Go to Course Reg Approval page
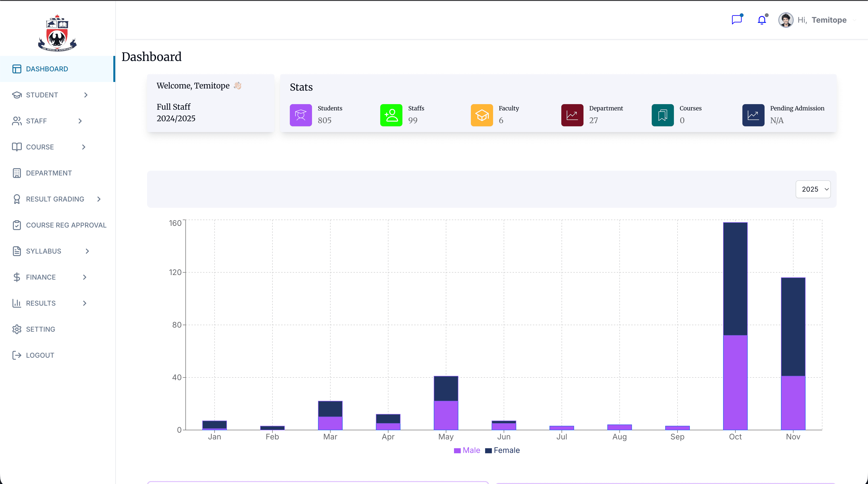Screen dimensions: 868x484 [66, 225]
